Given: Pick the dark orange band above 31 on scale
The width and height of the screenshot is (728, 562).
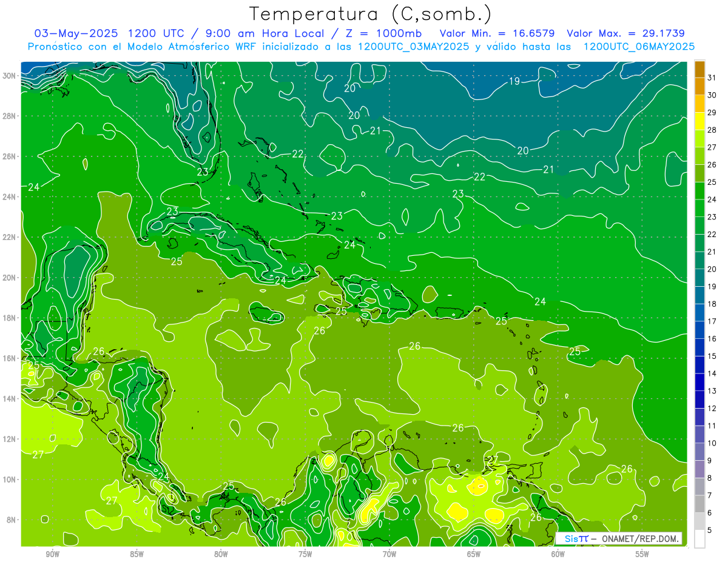Looking at the screenshot, I should [x=699, y=69].
